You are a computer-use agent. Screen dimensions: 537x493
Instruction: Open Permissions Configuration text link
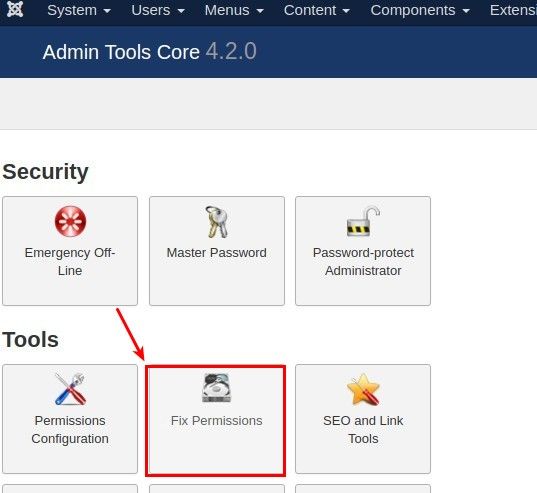click(70, 430)
